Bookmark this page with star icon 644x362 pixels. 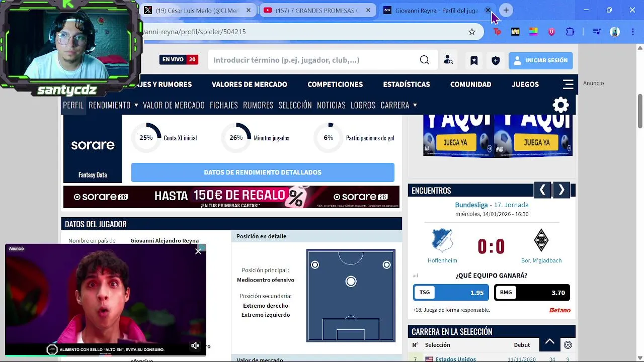472,32
